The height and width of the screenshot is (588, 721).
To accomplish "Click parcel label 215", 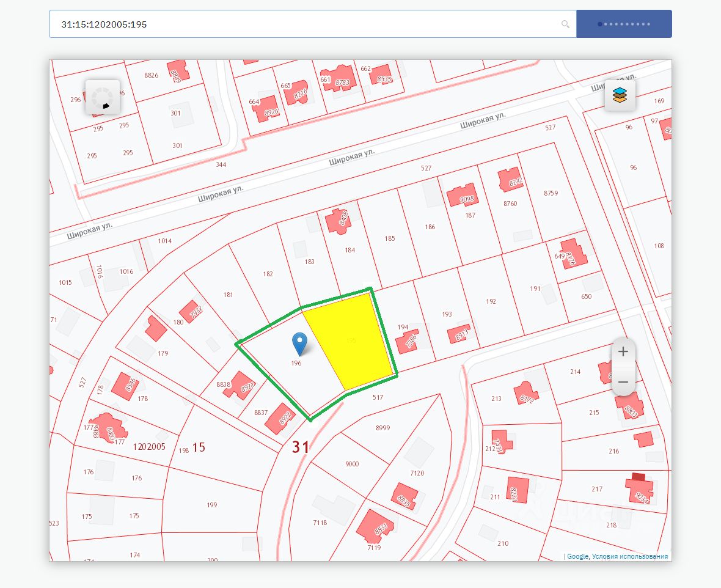I will click(594, 413).
